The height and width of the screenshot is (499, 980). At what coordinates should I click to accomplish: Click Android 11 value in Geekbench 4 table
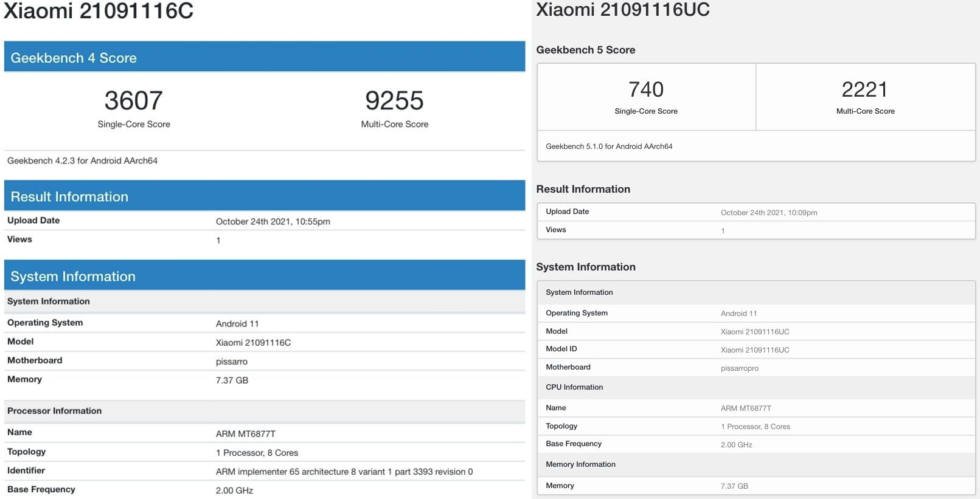click(x=237, y=323)
